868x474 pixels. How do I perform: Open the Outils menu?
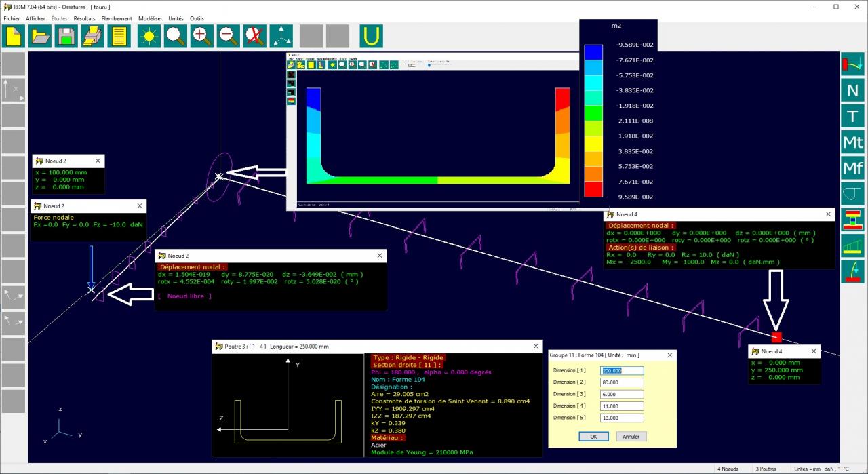pos(197,18)
